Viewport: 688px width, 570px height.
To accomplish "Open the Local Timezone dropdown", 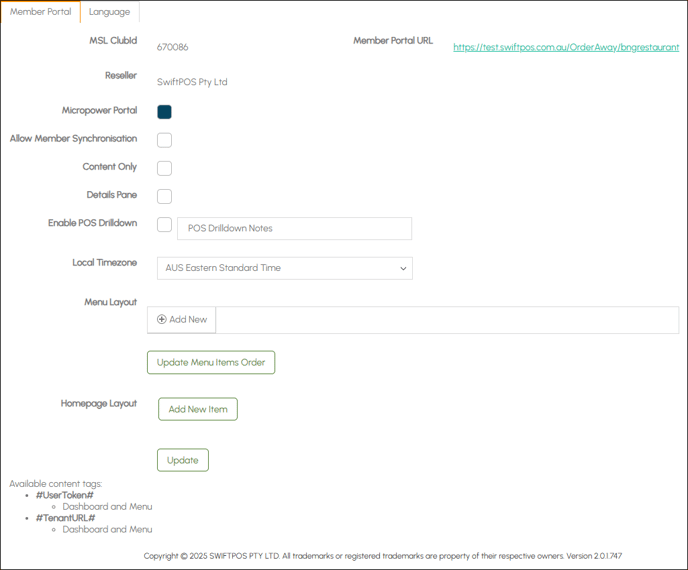I will tap(285, 268).
